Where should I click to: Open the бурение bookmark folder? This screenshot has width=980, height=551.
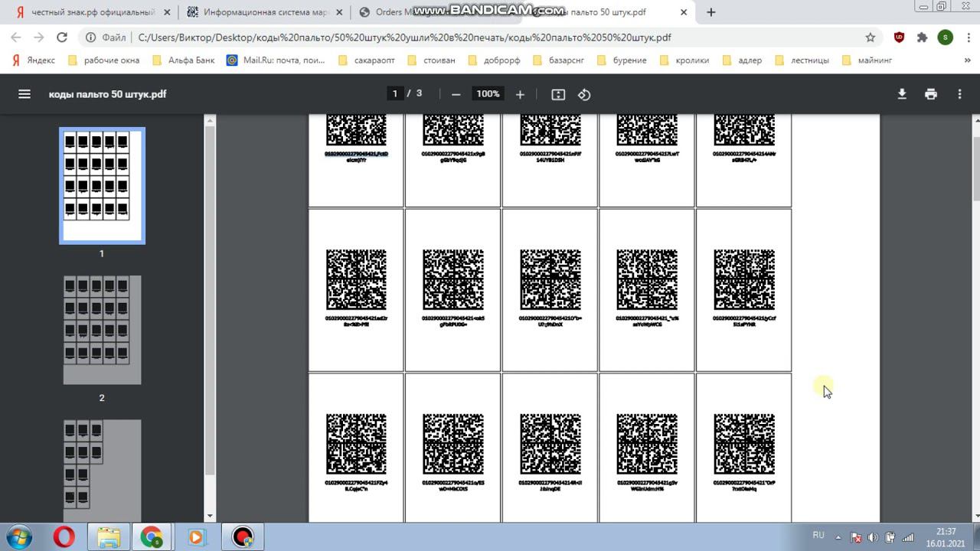(622, 60)
